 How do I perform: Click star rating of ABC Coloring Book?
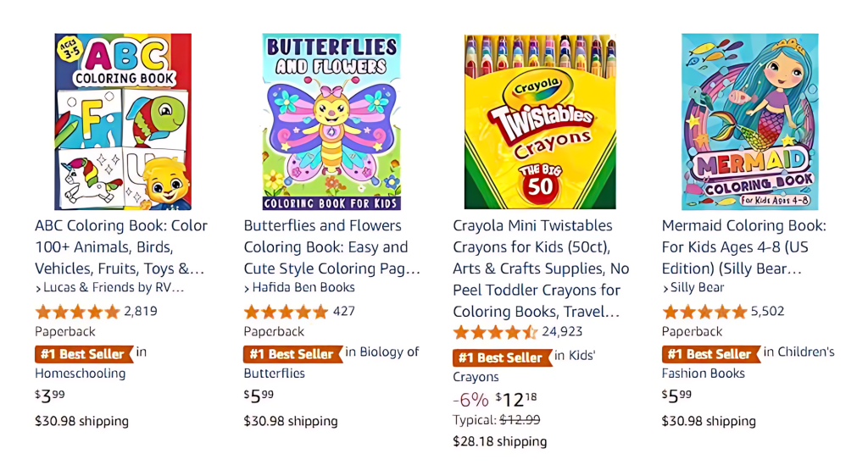click(77, 312)
